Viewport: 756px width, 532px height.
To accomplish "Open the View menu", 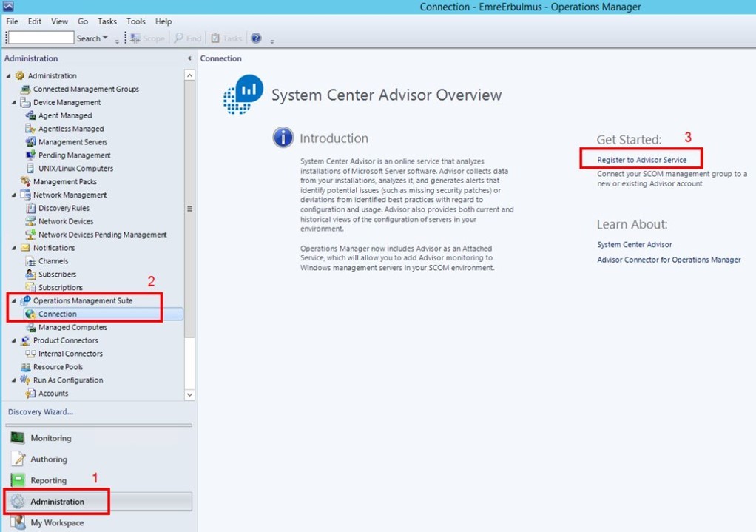I will point(59,21).
